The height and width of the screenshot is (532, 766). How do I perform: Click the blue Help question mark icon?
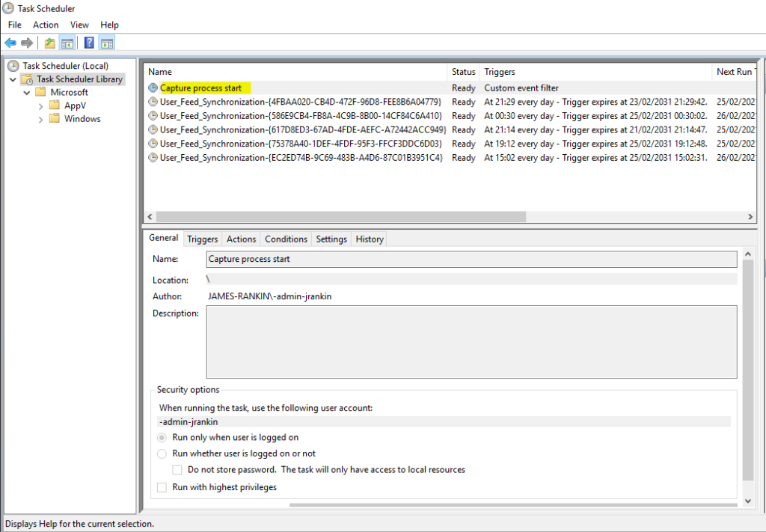click(x=89, y=43)
